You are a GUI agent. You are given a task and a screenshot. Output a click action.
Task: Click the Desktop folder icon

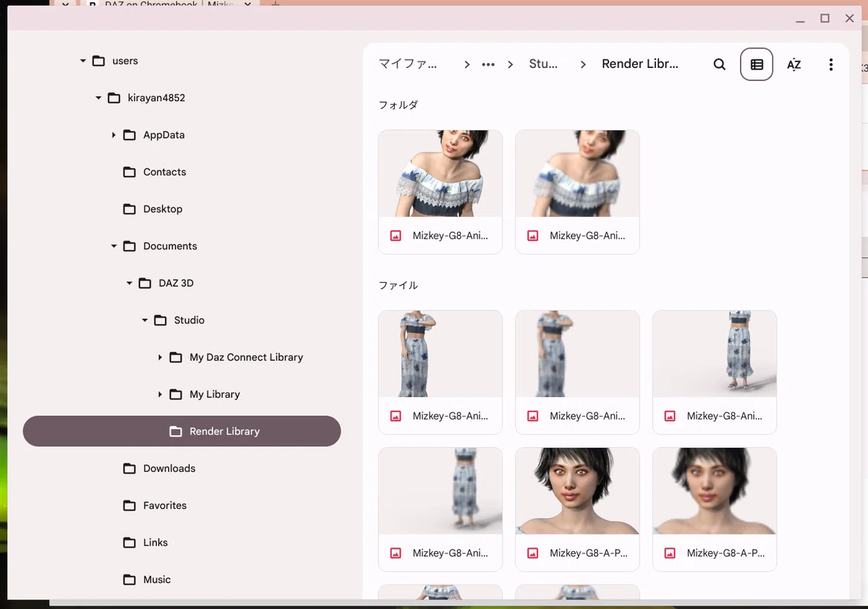tap(129, 209)
